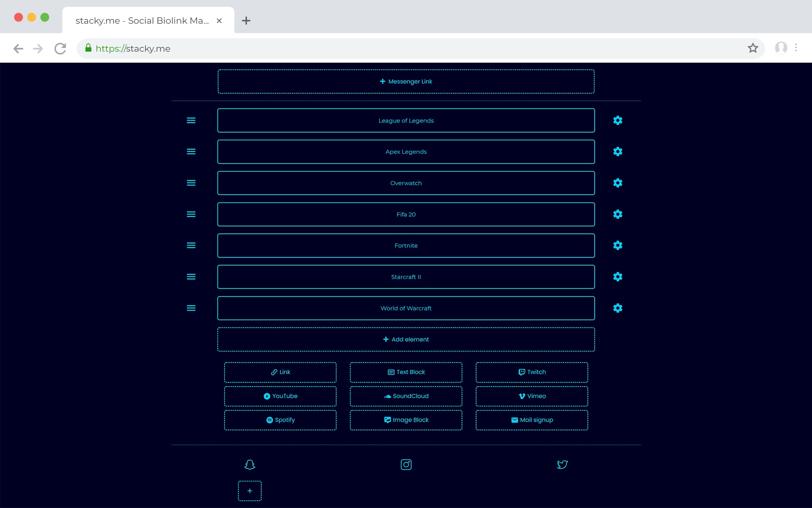Click the Instagram icon at bottom
This screenshot has width=812, height=508.
pyautogui.click(x=406, y=464)
